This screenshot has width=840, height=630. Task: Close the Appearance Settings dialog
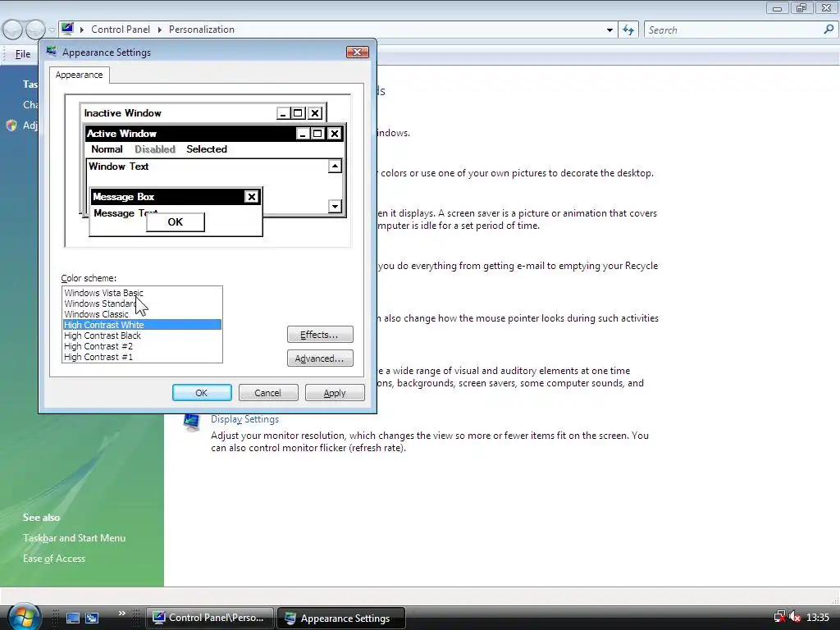pos(358,52)
